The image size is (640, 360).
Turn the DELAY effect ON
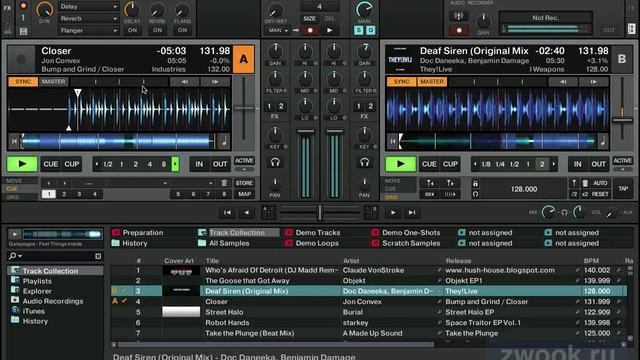[x=132, y=30]
